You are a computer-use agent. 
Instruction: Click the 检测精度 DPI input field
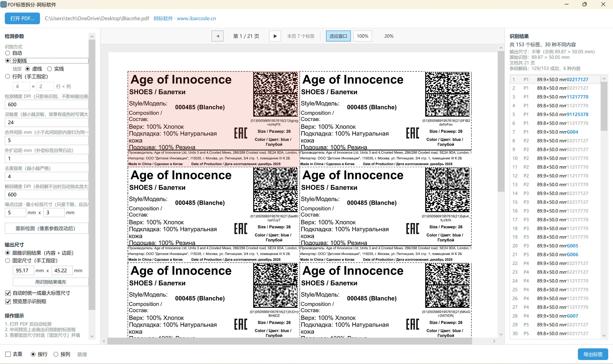46,104
